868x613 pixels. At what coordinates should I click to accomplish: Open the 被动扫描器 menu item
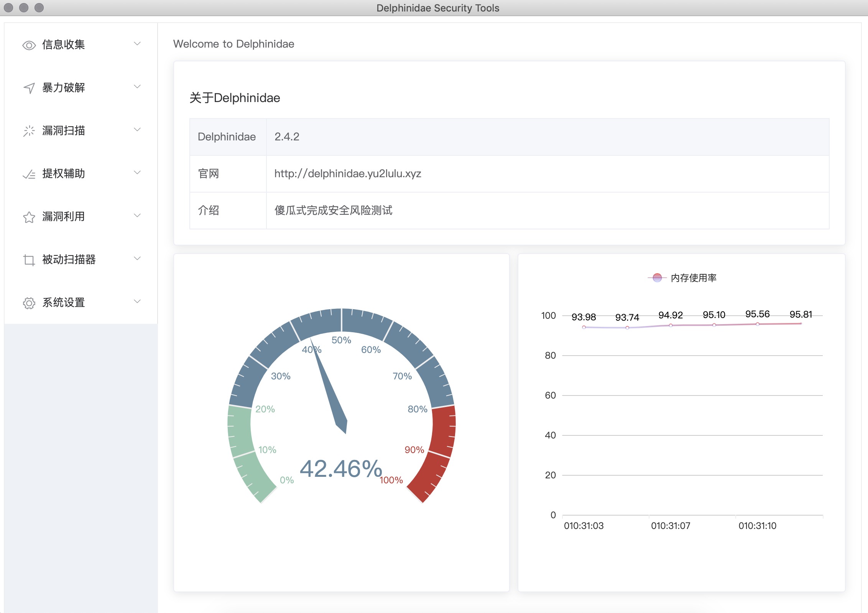[69, 259]
